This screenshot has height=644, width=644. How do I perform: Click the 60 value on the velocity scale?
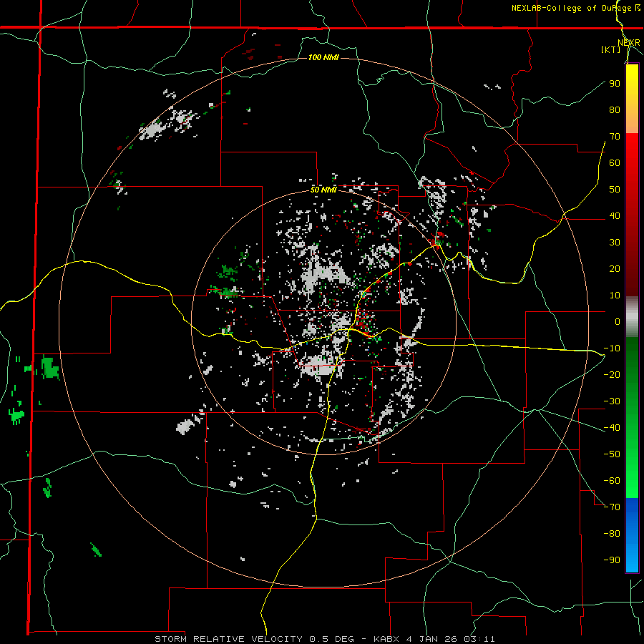click(615, 163)
